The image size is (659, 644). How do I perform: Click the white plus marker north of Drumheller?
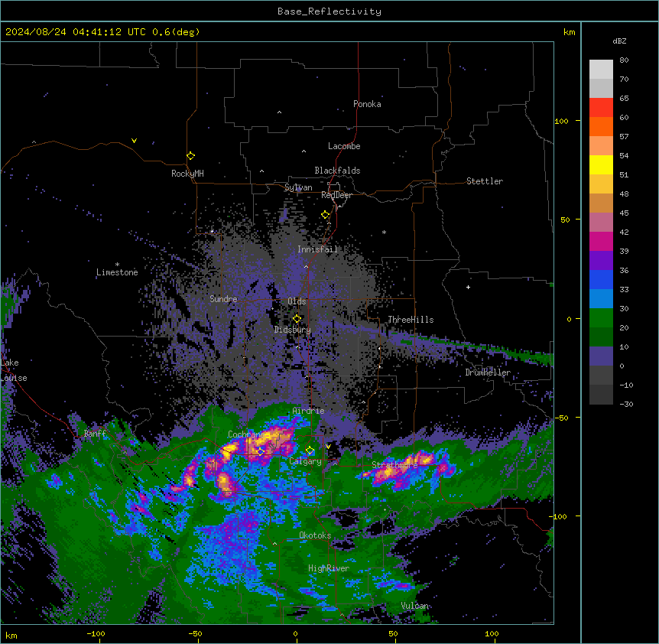[x=468, y=287]
